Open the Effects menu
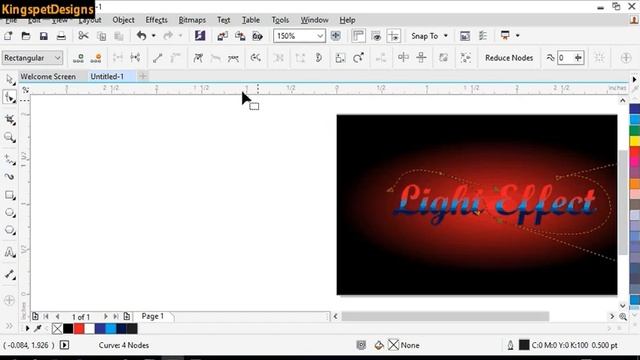This screenshot has height=360, width=640. pyautogui.click(x=156, y=20)
